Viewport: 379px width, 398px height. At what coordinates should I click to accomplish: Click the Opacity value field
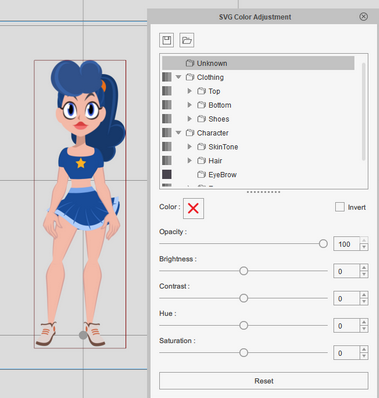(x=346, y=244)
